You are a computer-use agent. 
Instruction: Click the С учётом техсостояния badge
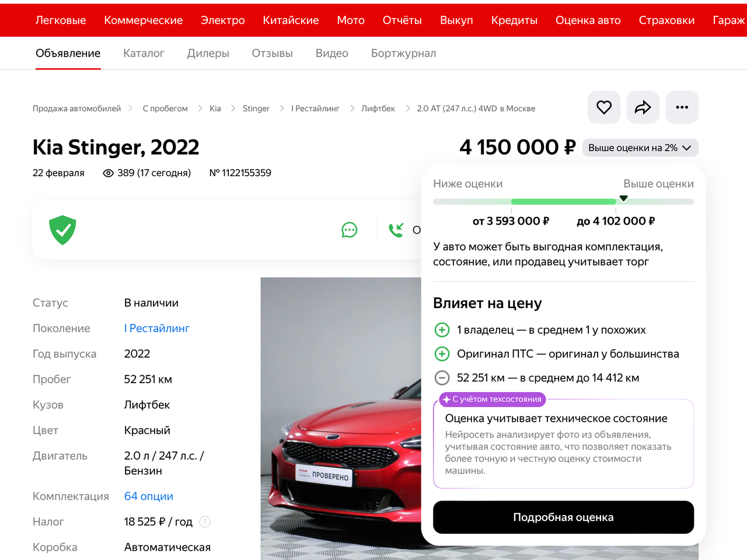pyautogui.click(x=493, y=400)
